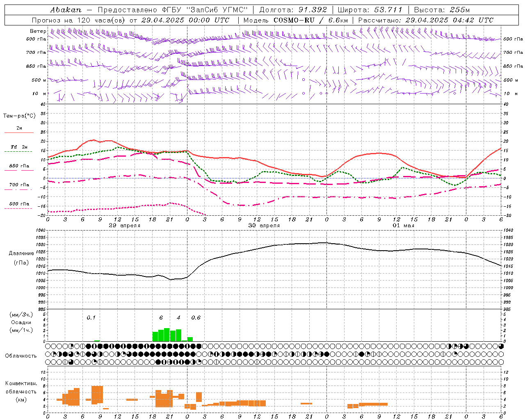
Task: Click the 'Давление' pressure panel label
Action: tap(21, 253)
